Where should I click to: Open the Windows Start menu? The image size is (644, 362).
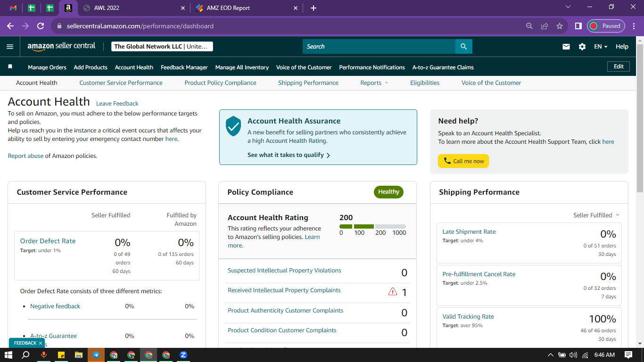(8, 355)
